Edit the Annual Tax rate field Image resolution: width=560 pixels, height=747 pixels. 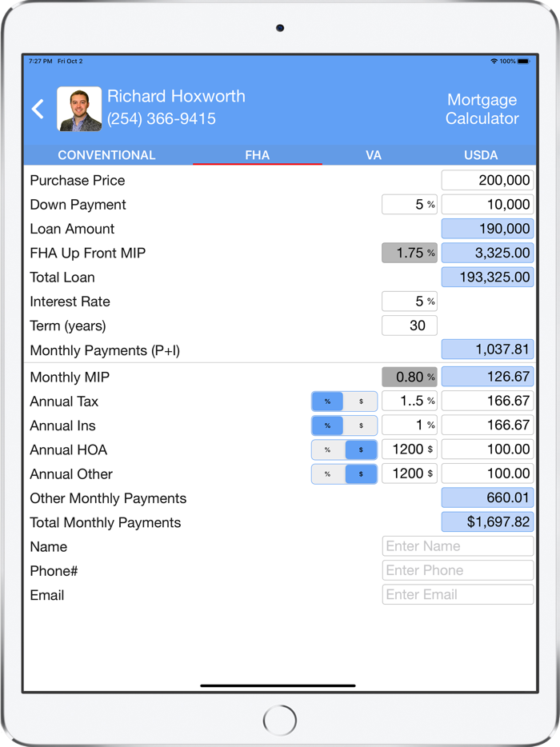tap(410, 401)
